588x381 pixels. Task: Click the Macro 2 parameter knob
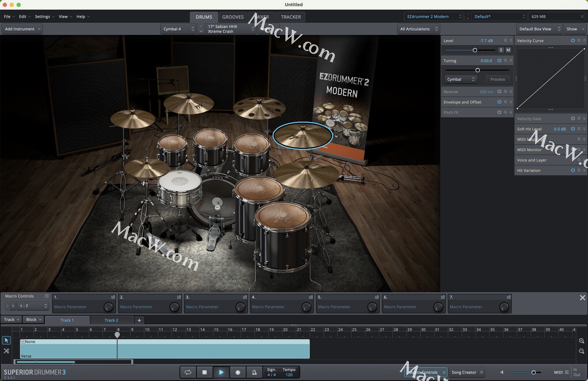pos(174,307)
